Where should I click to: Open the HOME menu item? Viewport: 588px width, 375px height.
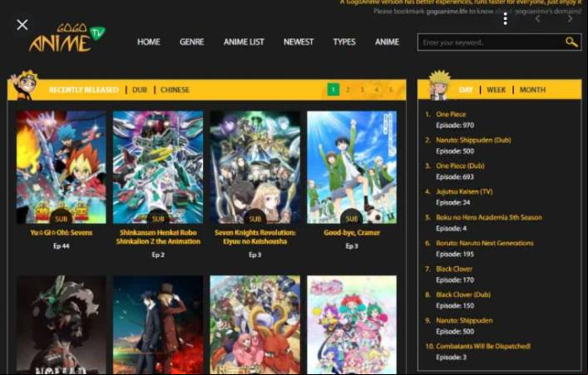[149, 42]
